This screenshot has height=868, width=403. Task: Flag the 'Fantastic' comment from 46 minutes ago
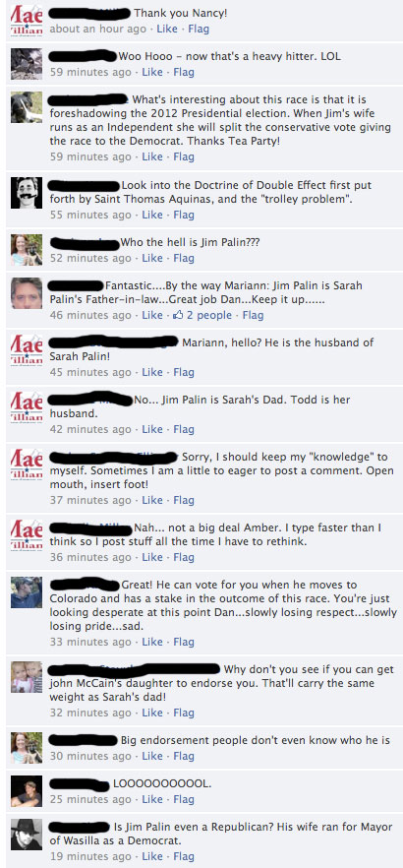tap(254, 316)
